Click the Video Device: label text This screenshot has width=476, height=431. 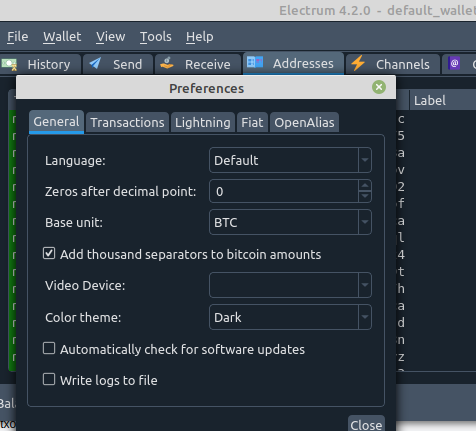pyautogui.click(x=85, y=285)
